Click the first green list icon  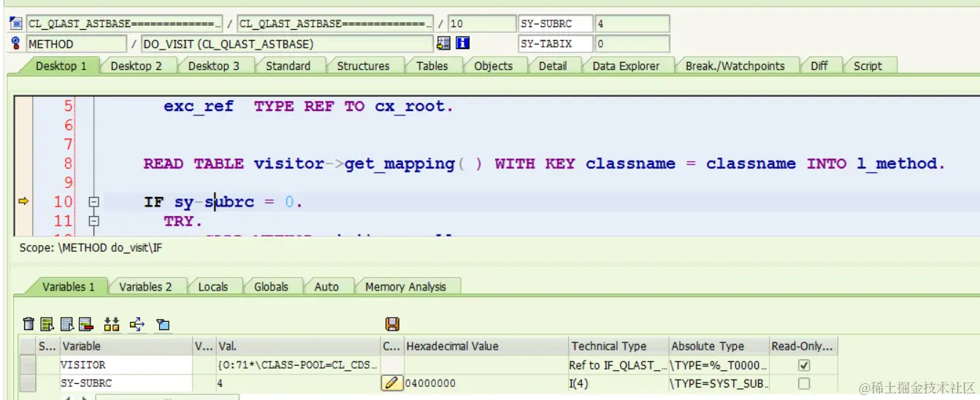tap(47, 324)
